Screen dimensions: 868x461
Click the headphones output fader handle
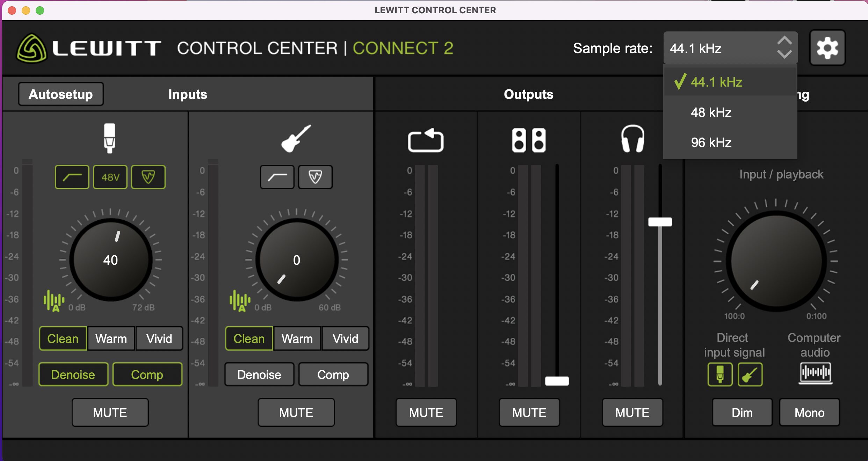660,222
